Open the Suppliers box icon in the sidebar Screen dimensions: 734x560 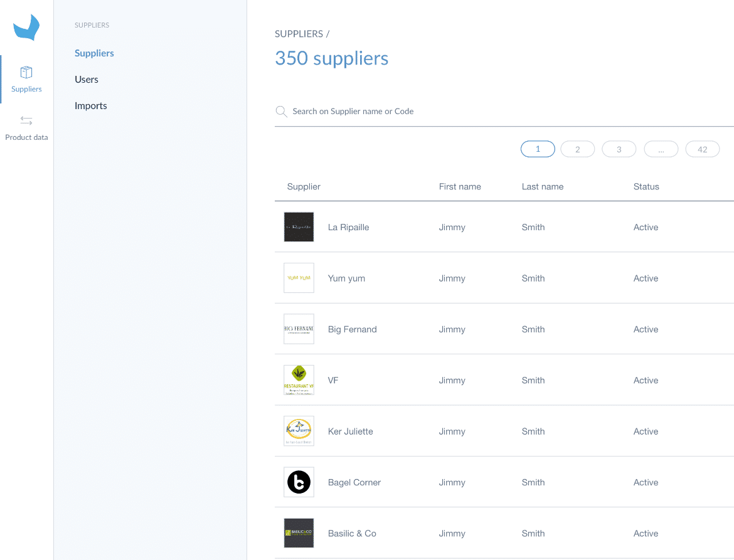26,72
